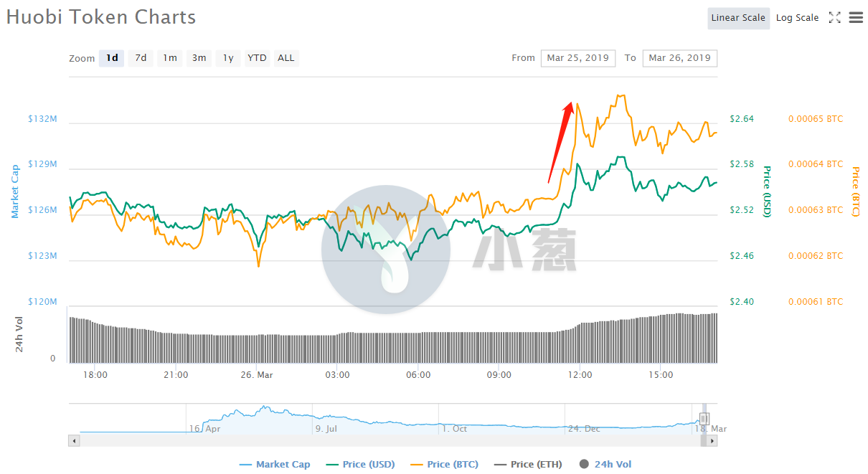Click the $120M market cap axis label

tap(42, 302)
